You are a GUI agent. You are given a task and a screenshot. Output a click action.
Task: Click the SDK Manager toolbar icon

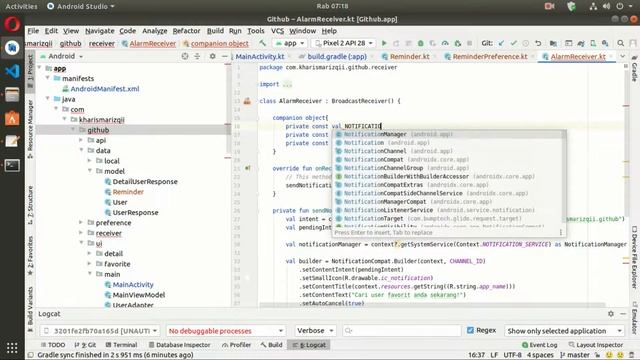click(605, 43)
